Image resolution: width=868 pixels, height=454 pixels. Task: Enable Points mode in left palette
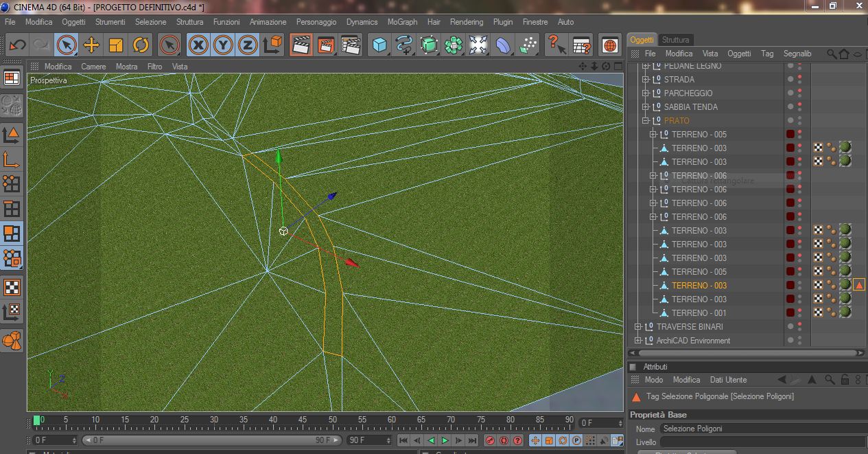pos(12,184)
